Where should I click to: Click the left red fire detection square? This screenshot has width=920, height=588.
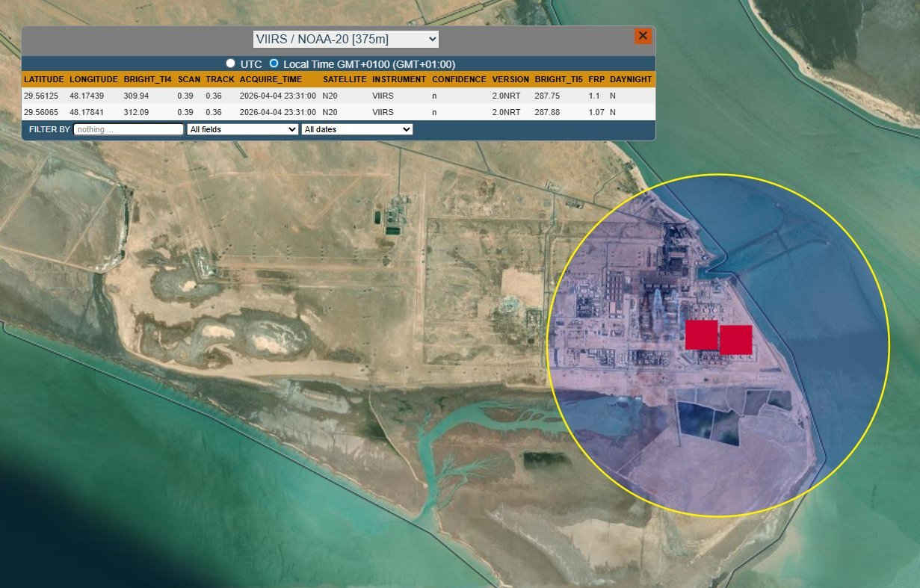point(702,335)
